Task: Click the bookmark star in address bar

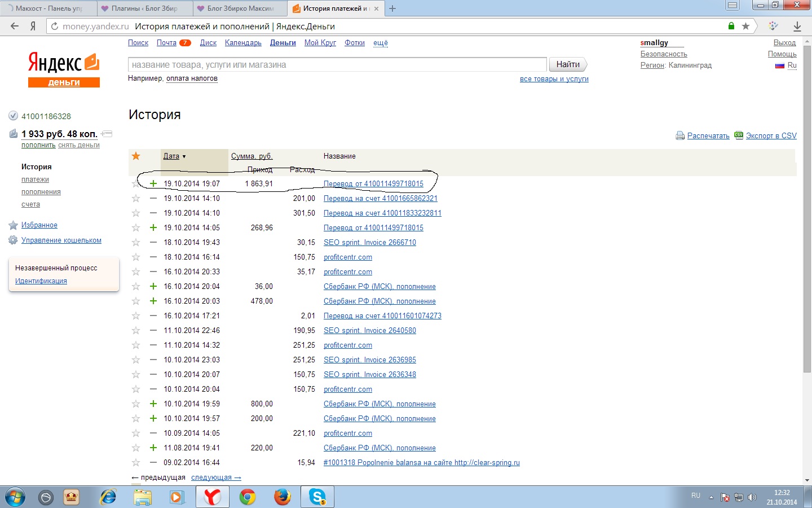Action: 746,26
